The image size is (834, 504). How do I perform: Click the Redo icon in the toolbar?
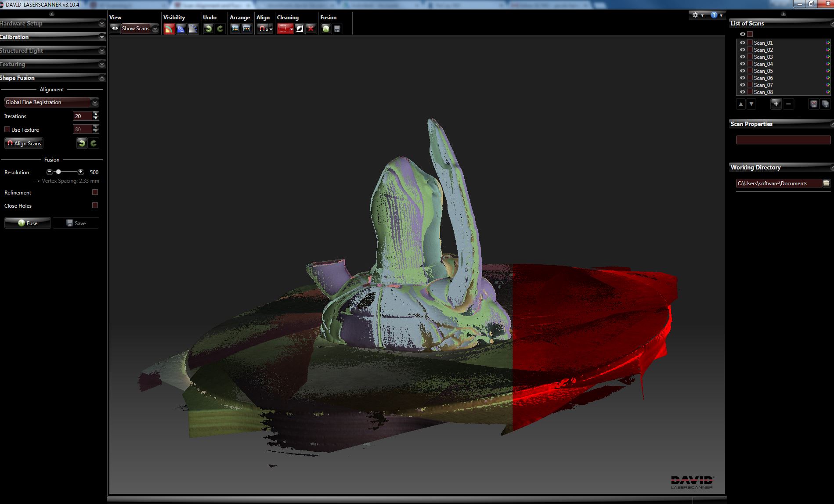click(219, 28)
